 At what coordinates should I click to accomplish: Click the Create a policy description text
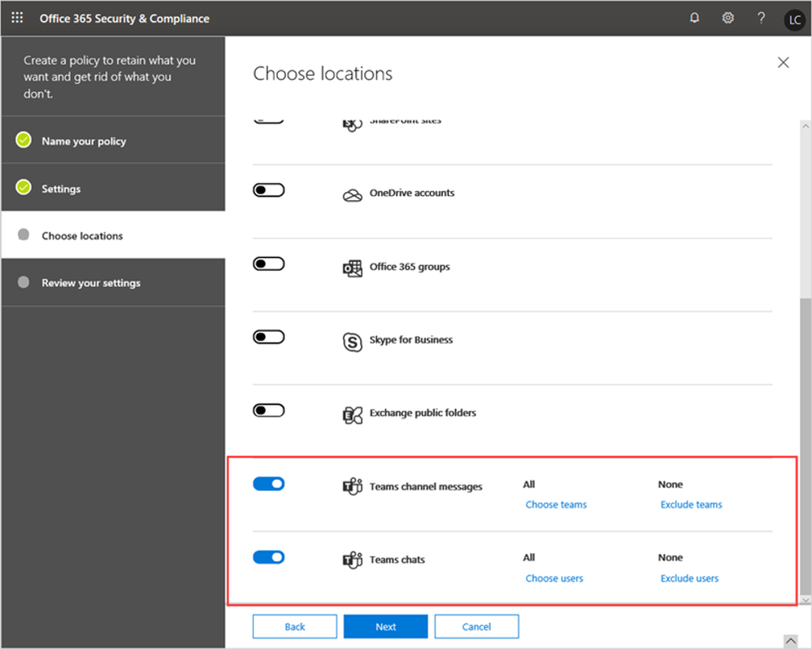click(109, 76)
